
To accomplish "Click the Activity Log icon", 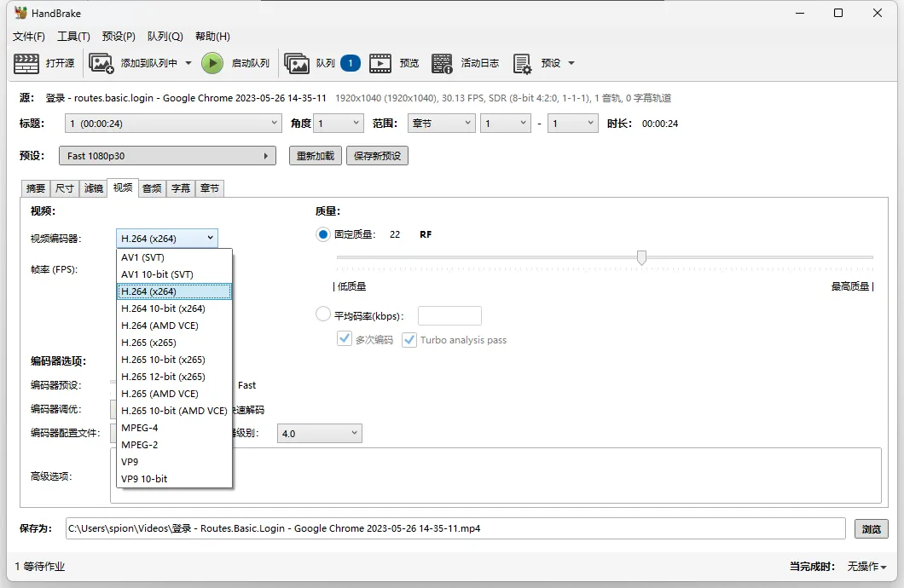I will point(442,63).
